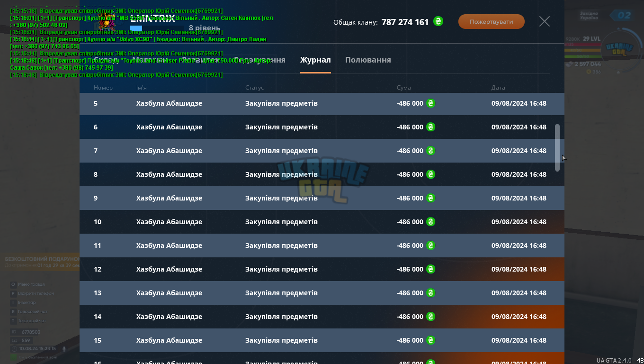Click the clan fund value 787 274 161
The height and width of the screenshot is (364, 644).
(x=405, y=22)
